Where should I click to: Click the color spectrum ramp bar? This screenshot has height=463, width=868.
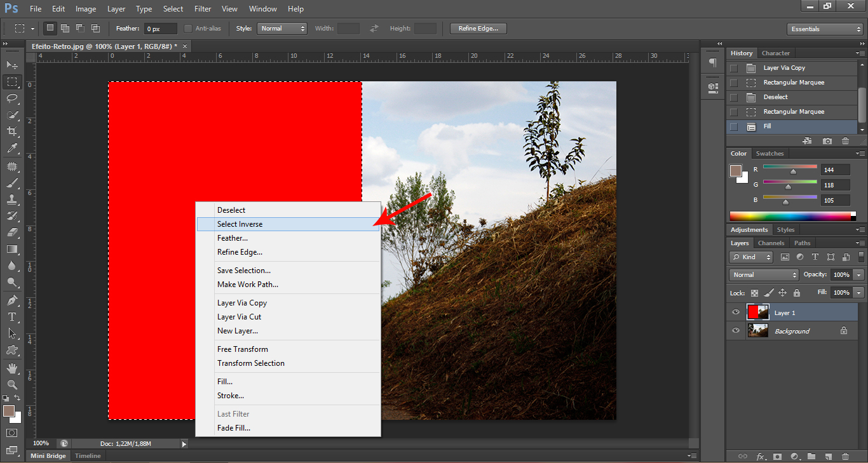pyautogui.click(x=790, y=216)
